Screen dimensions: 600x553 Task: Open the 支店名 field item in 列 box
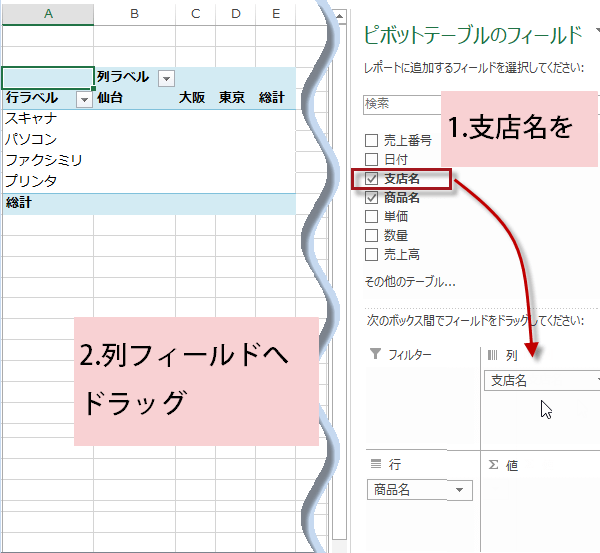540,380
